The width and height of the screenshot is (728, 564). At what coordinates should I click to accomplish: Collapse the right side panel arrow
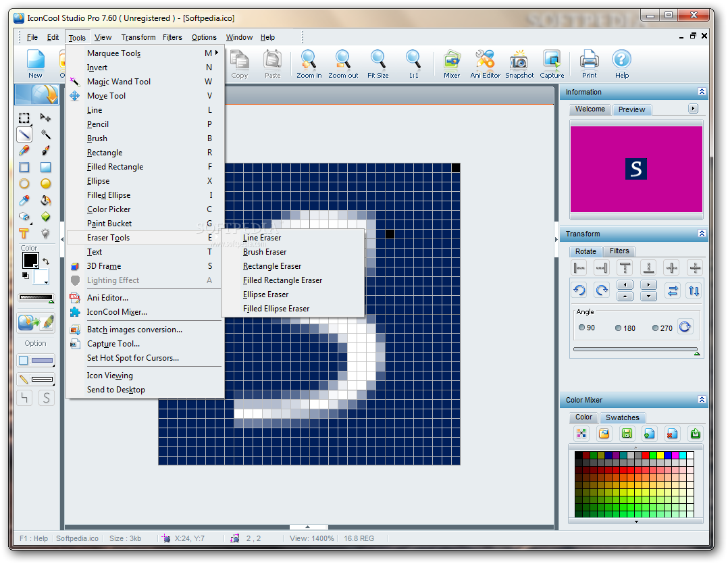[556, 240]
